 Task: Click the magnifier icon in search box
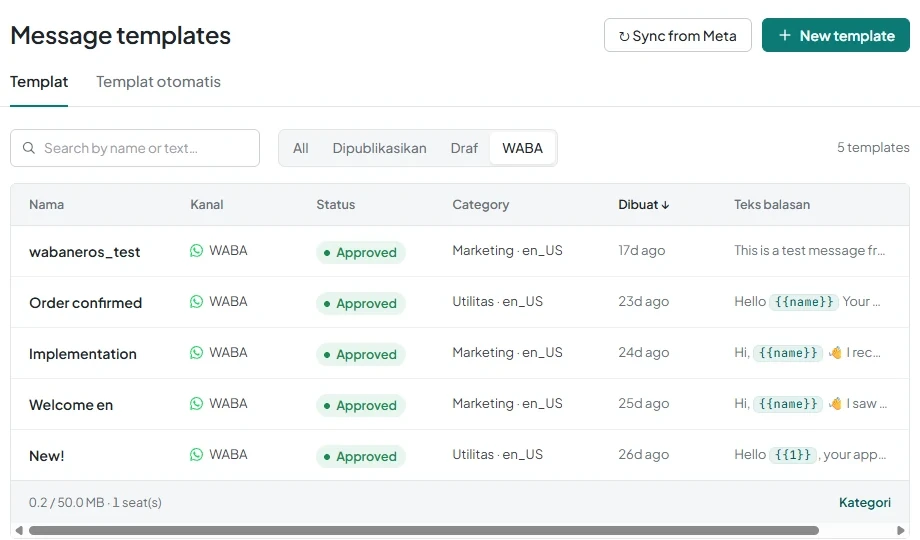(x=29, y=148)
